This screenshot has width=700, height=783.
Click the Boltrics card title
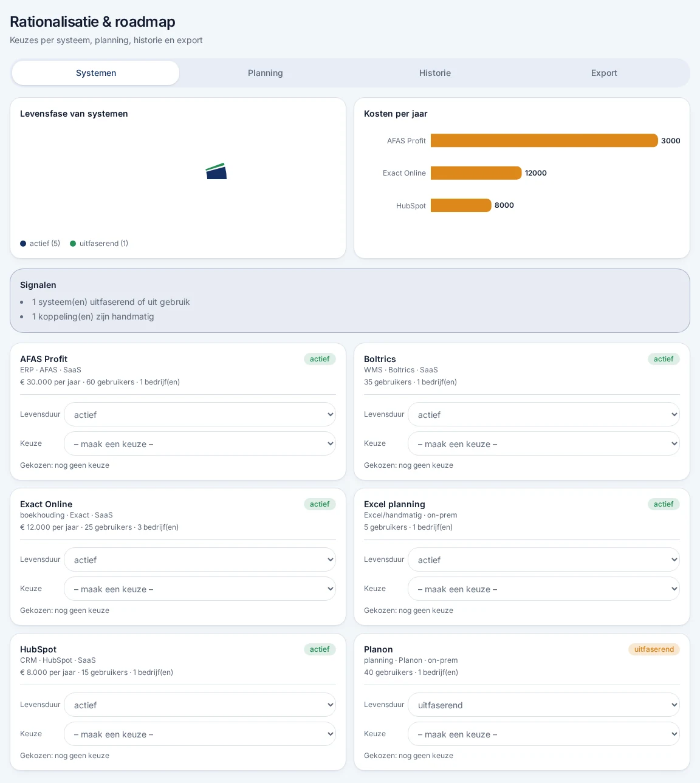[x=380, y=359]
